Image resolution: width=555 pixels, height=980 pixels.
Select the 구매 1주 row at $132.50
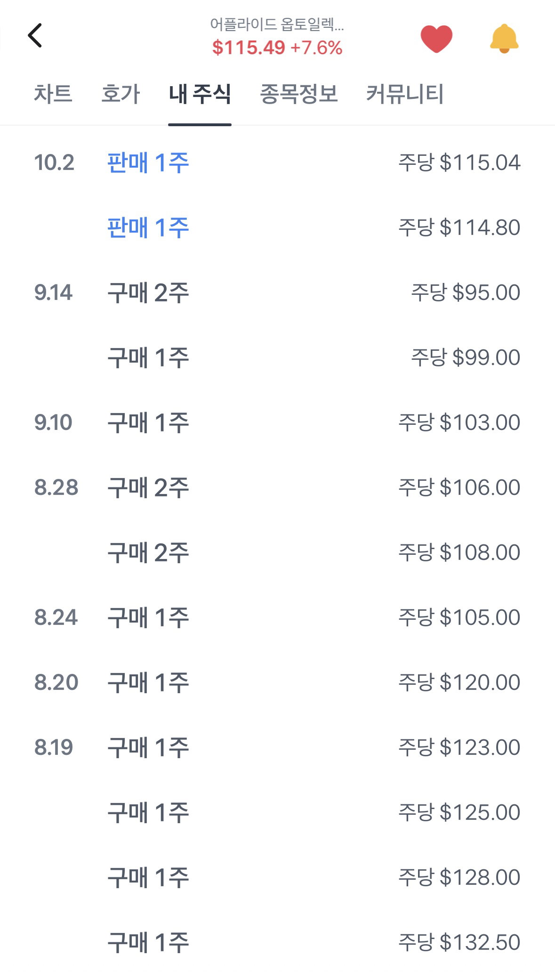(x=277, y=942)
